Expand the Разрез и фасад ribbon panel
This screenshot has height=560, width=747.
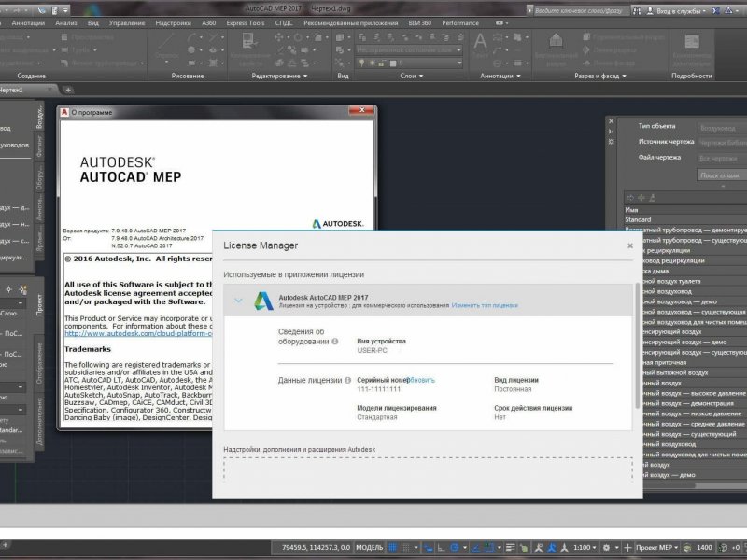(x=599, y=76)
